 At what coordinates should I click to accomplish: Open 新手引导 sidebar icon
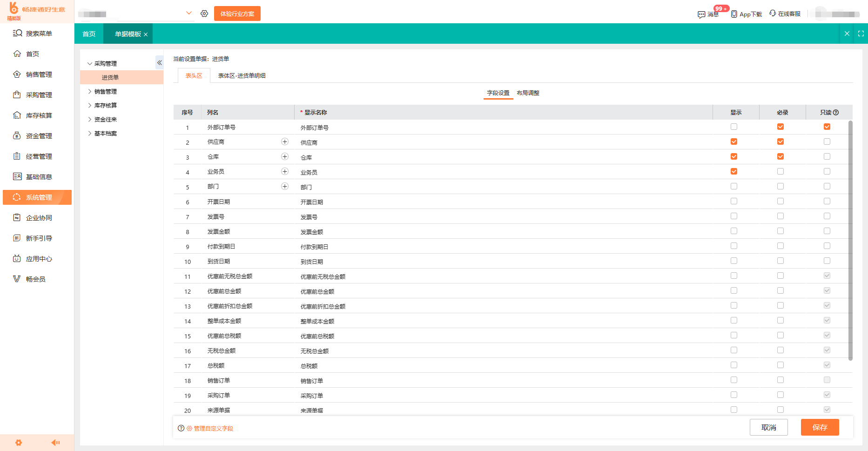coord(17,238)
